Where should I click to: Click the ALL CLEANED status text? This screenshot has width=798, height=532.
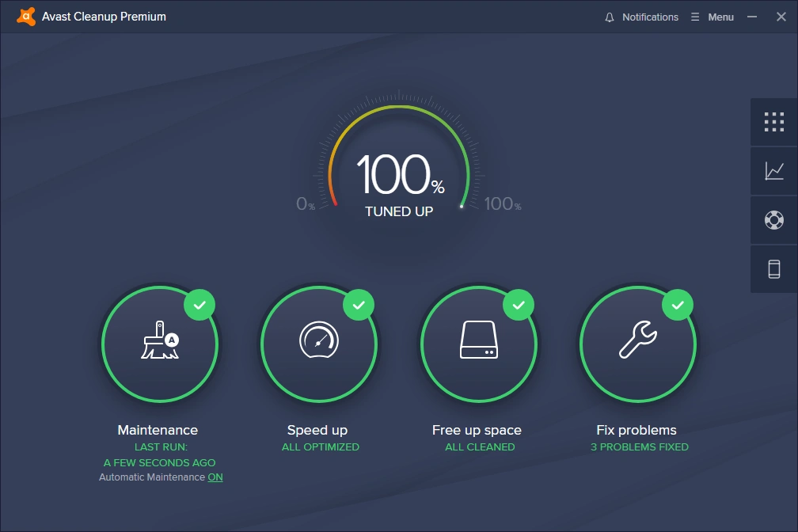[480, 447]
